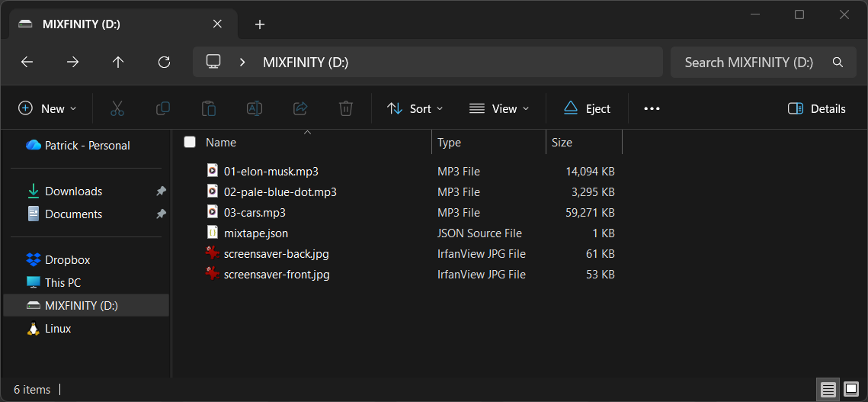Screen dimensions: 868x402
Task: Click the 6 items status text
Action: pos(32,390)
